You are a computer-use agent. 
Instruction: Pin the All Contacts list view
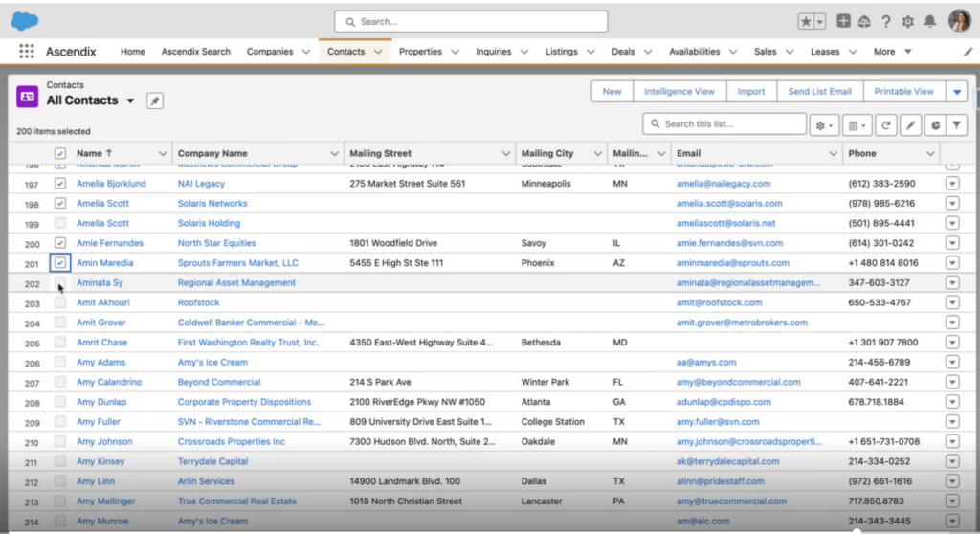(x=155, y=100)
